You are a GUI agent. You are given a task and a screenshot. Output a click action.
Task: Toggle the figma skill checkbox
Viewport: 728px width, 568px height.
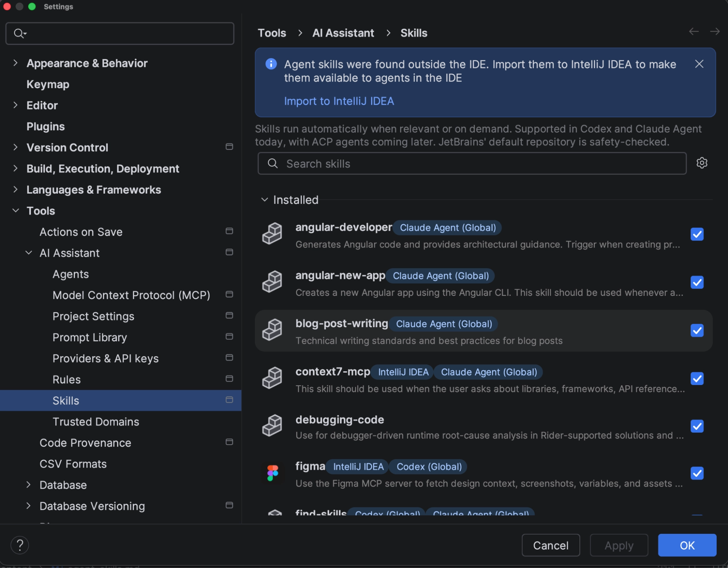[x=697, y=473]
